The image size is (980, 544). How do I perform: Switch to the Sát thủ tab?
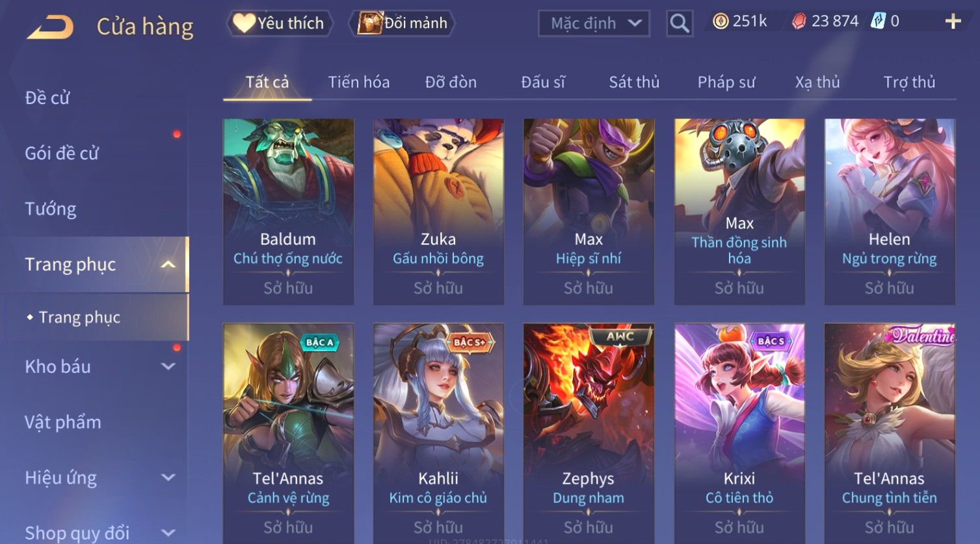click(634, 82)
